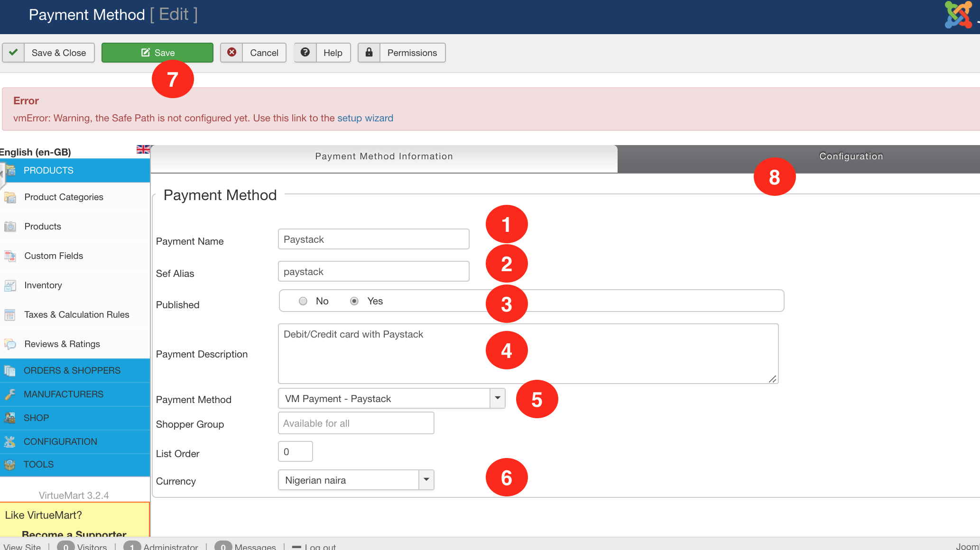980x550 pixels.
Task: Click the Reviews & Ratings speech icon
Action: click(x=10, y=344)
